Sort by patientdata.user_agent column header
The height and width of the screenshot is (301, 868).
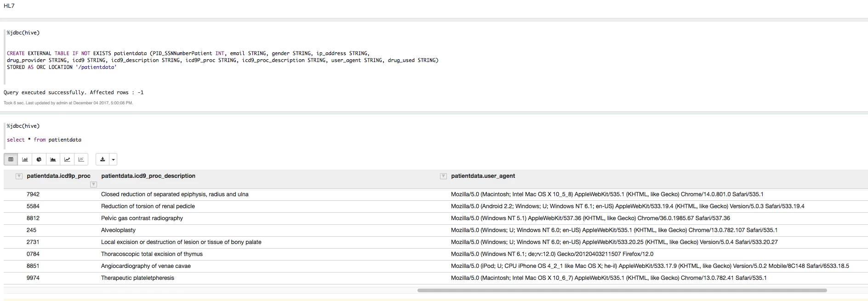click(483, 176)
